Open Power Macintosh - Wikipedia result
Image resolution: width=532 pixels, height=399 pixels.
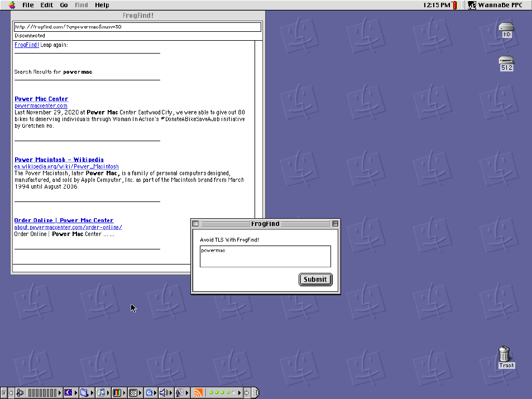[59, 160]
